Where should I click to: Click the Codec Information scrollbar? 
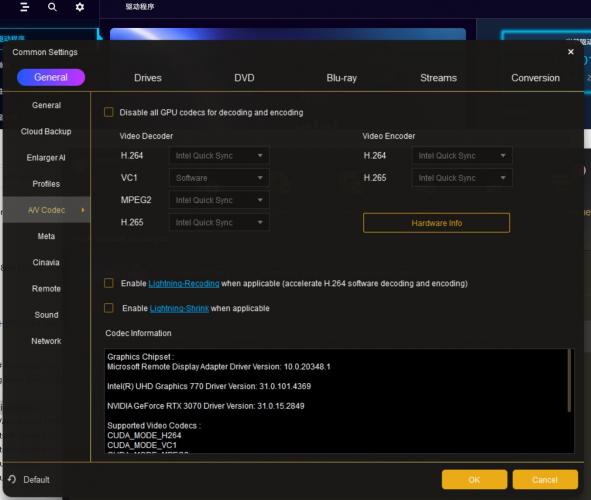(570, 381)
